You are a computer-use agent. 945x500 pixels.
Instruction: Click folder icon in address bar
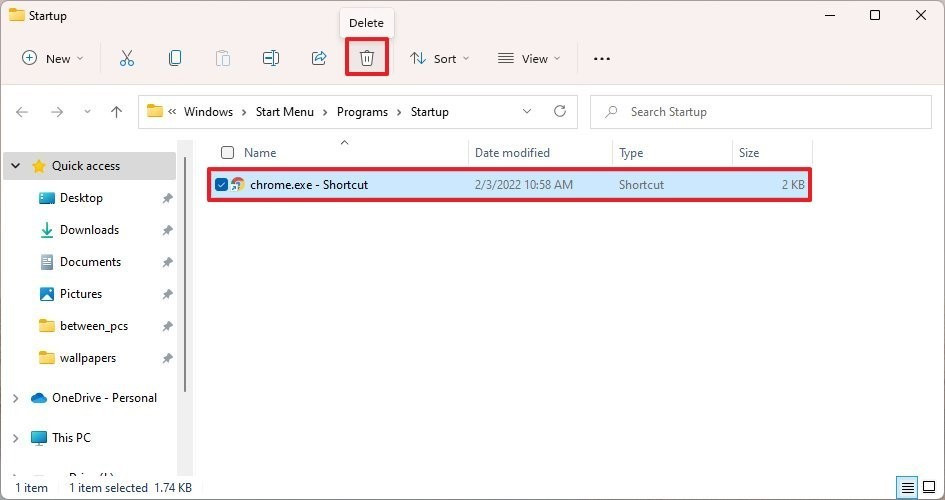pos(155,111)
